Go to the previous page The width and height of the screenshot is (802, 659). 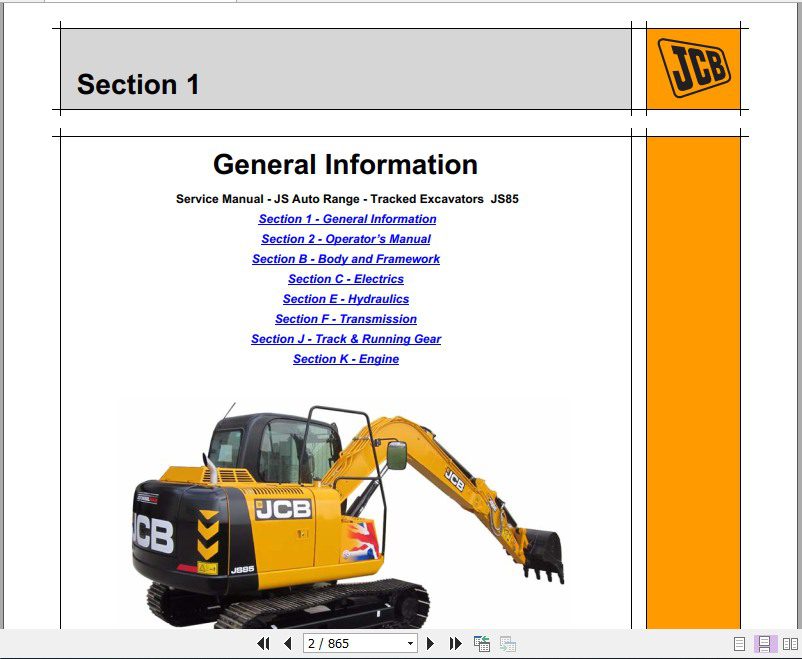287,643
